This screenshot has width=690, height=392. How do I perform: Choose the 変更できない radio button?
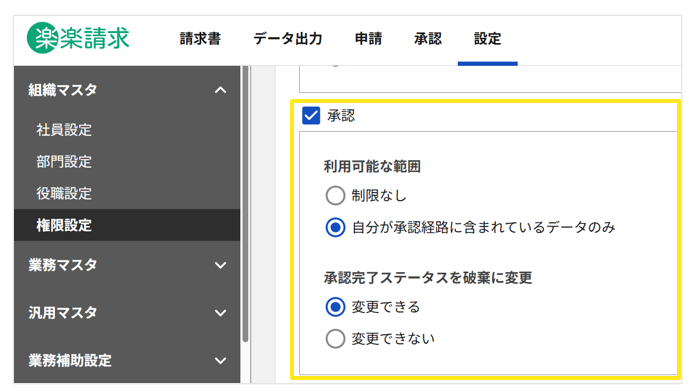coord(335,339)
